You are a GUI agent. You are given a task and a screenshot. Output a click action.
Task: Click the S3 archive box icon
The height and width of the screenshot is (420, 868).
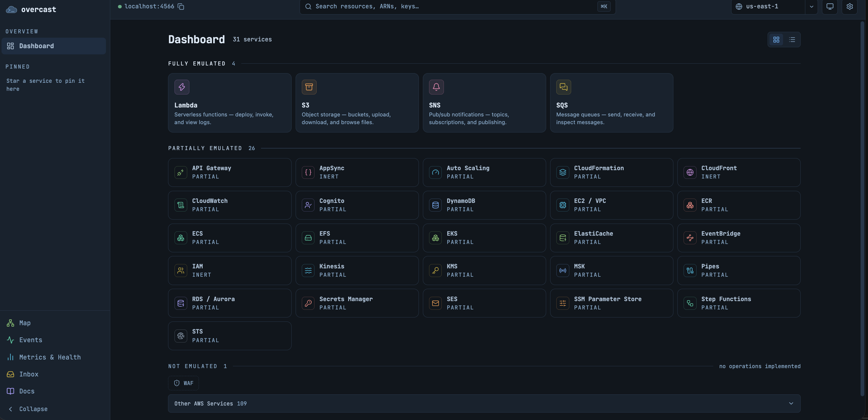coord(309,87)
